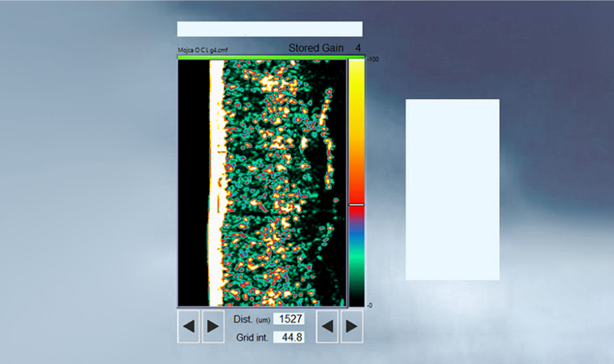Click the right arrow button left of Dist.
Viewport: 614px width, 364px height.
[x=212, y=326]
